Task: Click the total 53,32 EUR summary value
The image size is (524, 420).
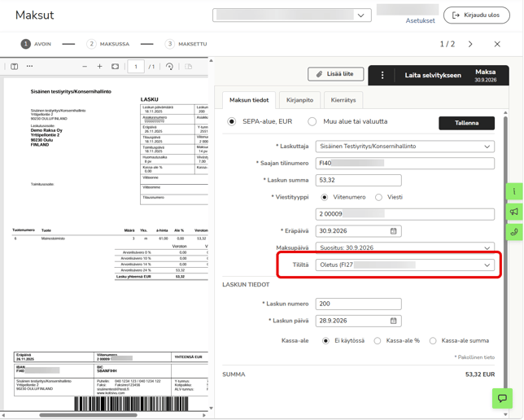Action: (x=480, y=374)
